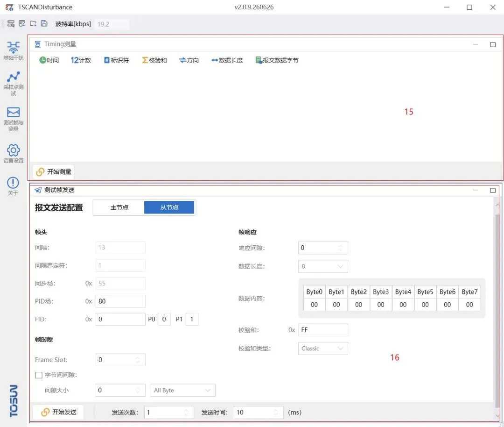Open the 校验和类型 Classic dropdown

323,349
